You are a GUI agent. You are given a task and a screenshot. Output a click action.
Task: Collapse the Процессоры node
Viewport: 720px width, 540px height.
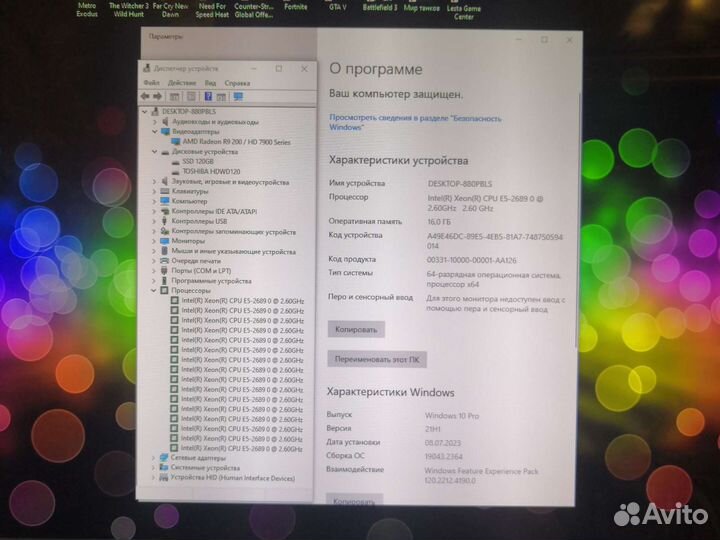153,291
